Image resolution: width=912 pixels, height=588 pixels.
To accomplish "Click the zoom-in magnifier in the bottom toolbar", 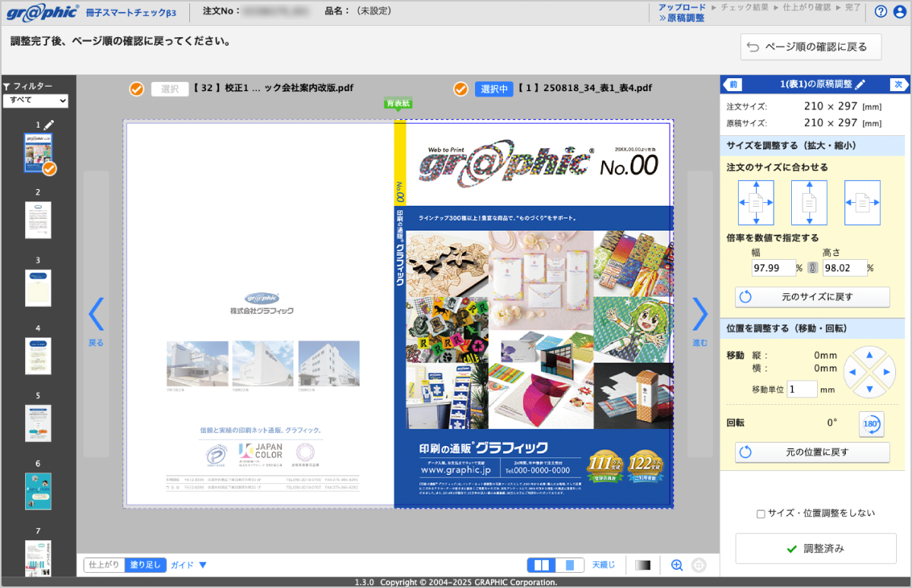I will click(676, 565).
